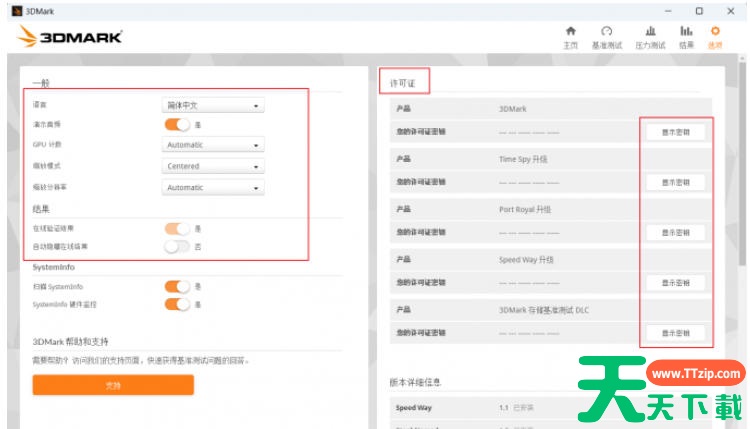The height and width of the screenshot is (429, 750).
Task: Open the Stress Tests (压力测试) section
Action: [x=650, y=37]
